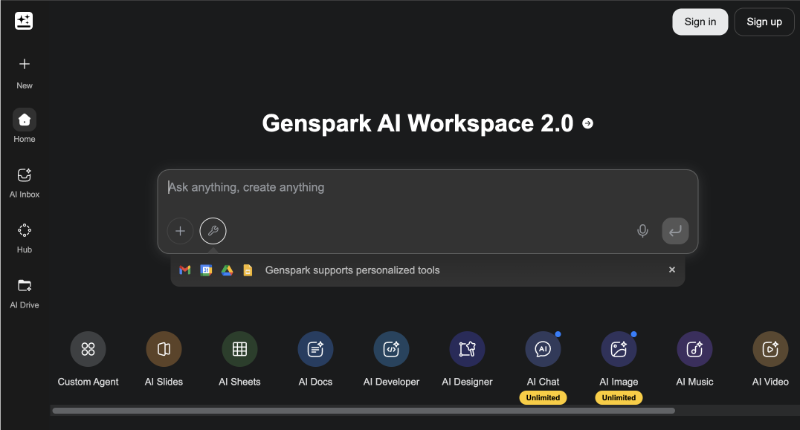The width and height of the screenshot is (800, 430).
Task: Click the Google Calendar icon in banner
Action: pyautogui.click(x=206, y=270)
